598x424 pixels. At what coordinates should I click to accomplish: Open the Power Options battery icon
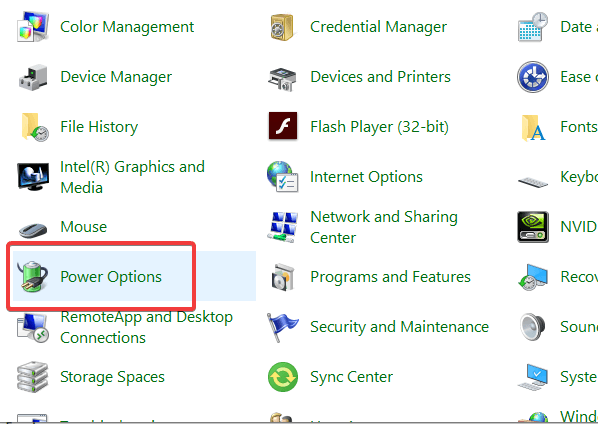pos(32,276)
